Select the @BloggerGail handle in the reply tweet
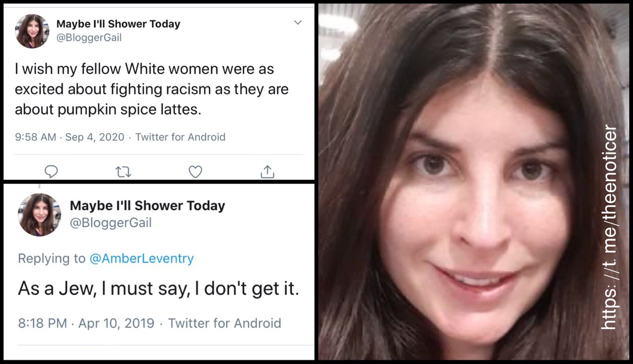 111,223
